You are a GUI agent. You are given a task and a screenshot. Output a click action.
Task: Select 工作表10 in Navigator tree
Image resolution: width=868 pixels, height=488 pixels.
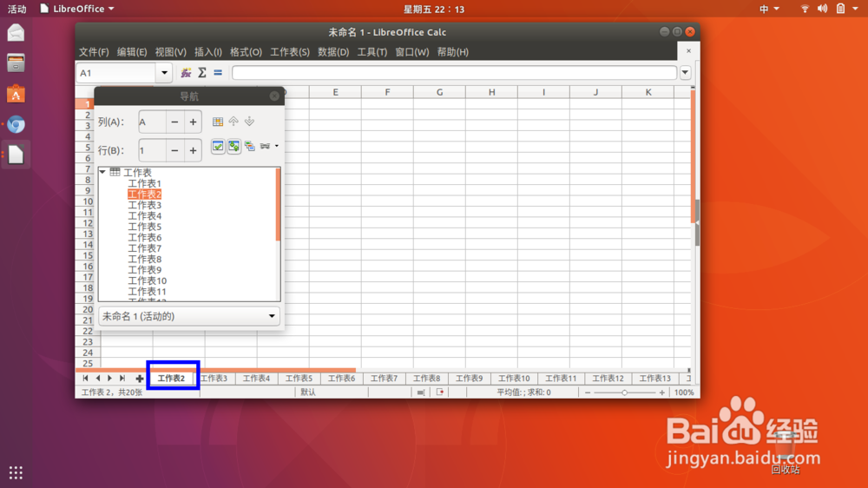(148, 280)
